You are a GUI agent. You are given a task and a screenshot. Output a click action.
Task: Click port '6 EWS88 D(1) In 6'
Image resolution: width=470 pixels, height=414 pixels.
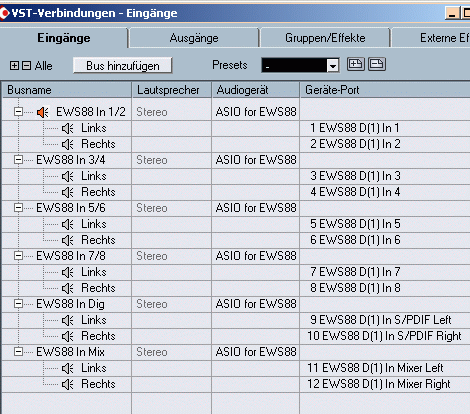[x=355, y=240]
